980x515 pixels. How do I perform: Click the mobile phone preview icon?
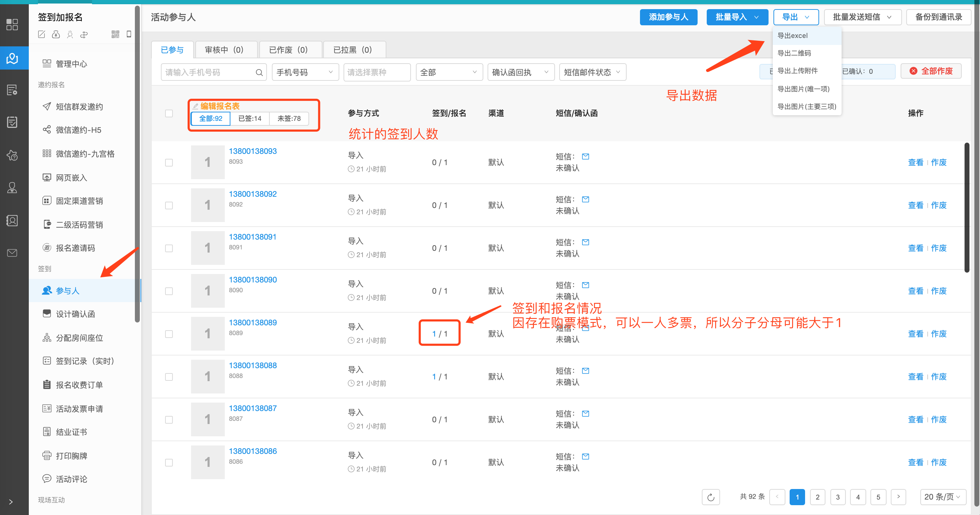(129, 35)
